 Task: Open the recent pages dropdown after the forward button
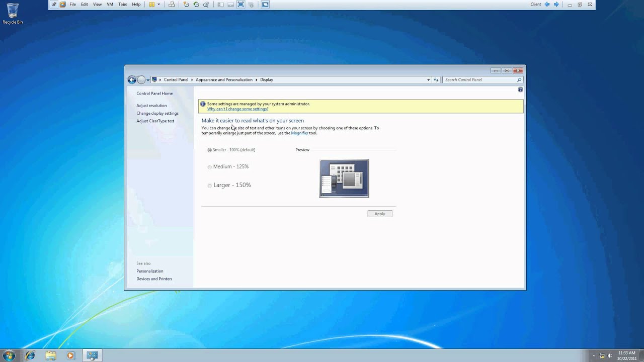pos(148,80)
